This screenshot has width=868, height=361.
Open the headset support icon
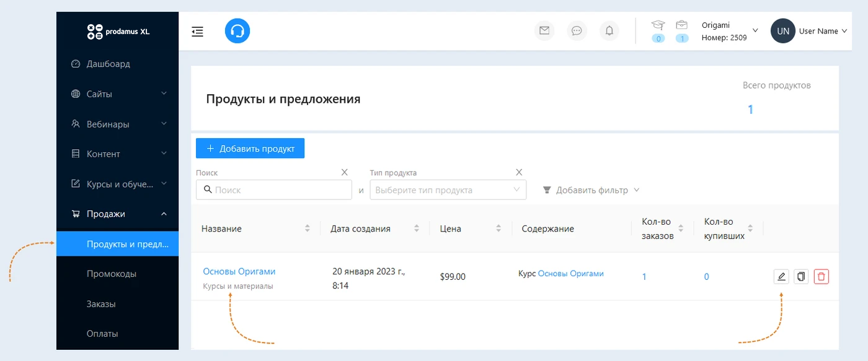pos(237,31)
